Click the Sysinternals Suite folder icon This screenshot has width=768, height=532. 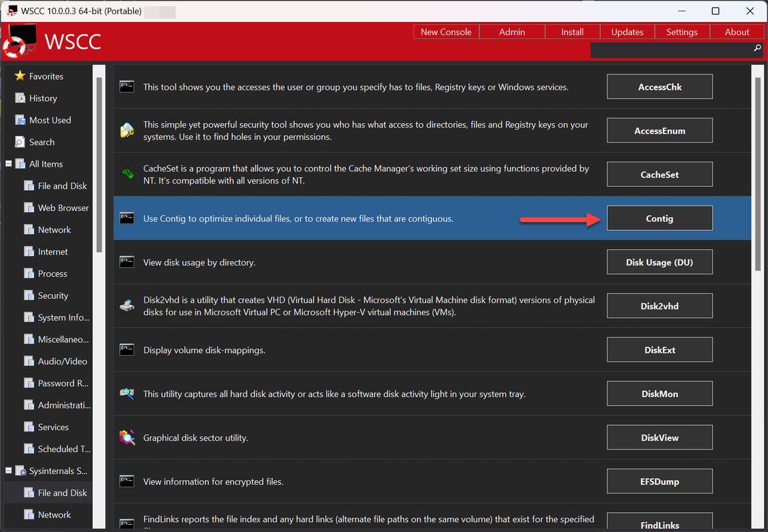click(x=20, y=471)
